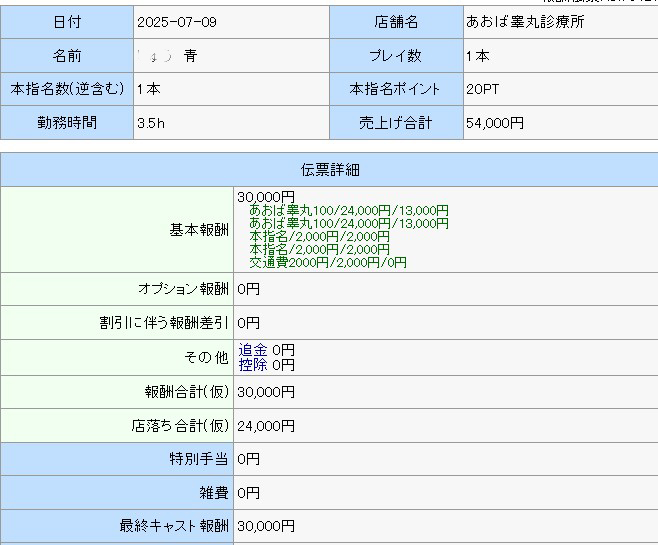
Task: Select the 30,000円 basic reward amount
Action: 266,197
